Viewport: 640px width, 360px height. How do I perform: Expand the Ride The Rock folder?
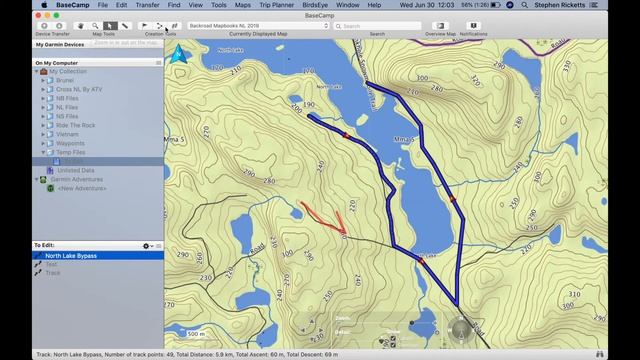tap(43, 125)
